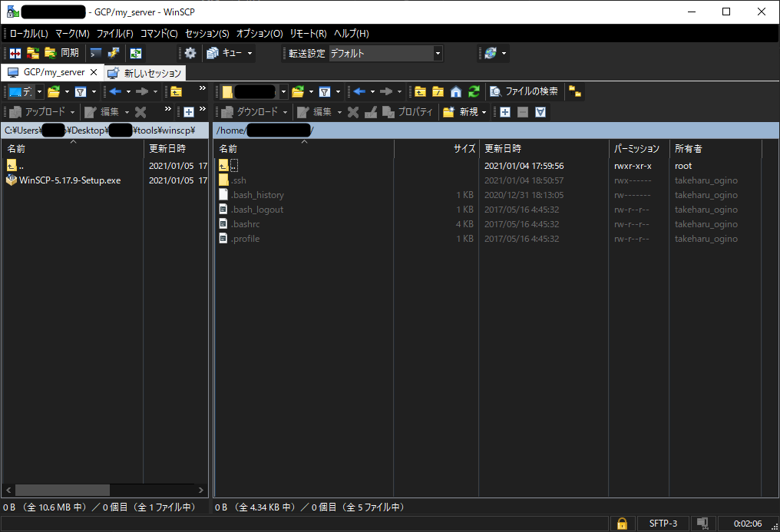The height and width of the screenshot is (532, 780).
Task: Go to remote home directory icon
Action: click(456, 91)
